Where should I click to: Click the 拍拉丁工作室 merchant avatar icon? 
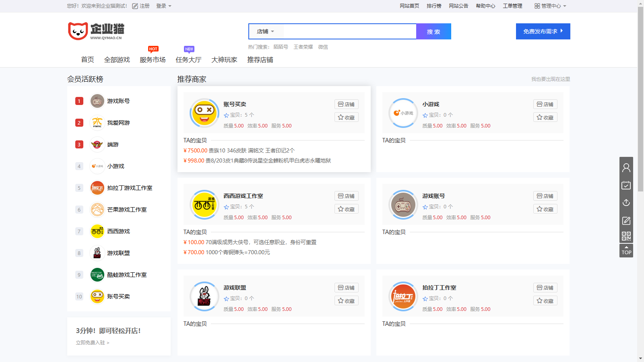click(x=403, y=296)
